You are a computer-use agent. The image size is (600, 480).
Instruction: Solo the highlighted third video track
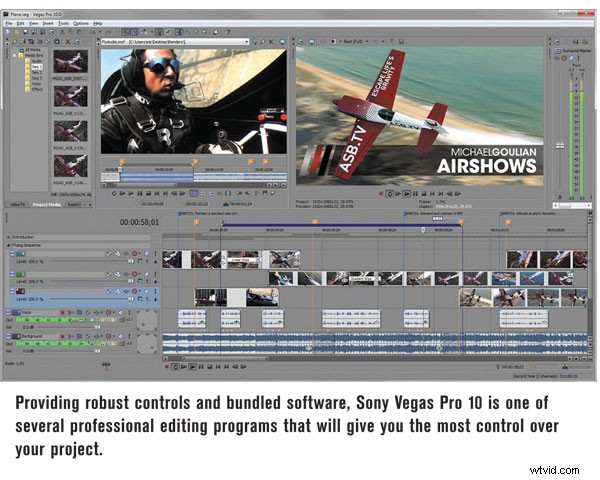click(155, 291)
